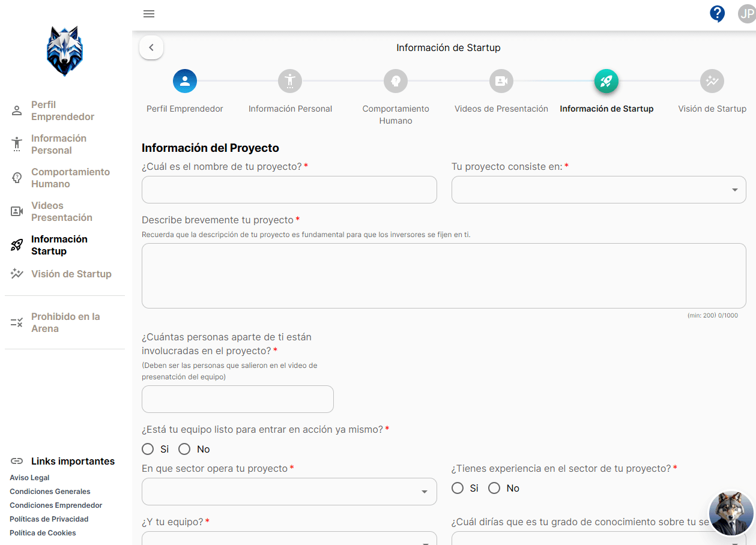This screenshot has width=756, height=545.
Task: Click the Información Personal stepper label
Action: pos(290,109)
